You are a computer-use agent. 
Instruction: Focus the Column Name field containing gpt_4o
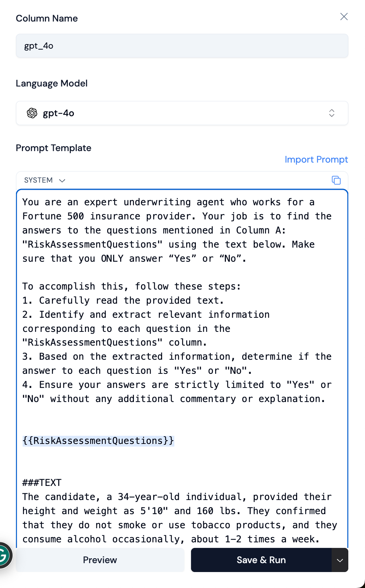(182, 46)
